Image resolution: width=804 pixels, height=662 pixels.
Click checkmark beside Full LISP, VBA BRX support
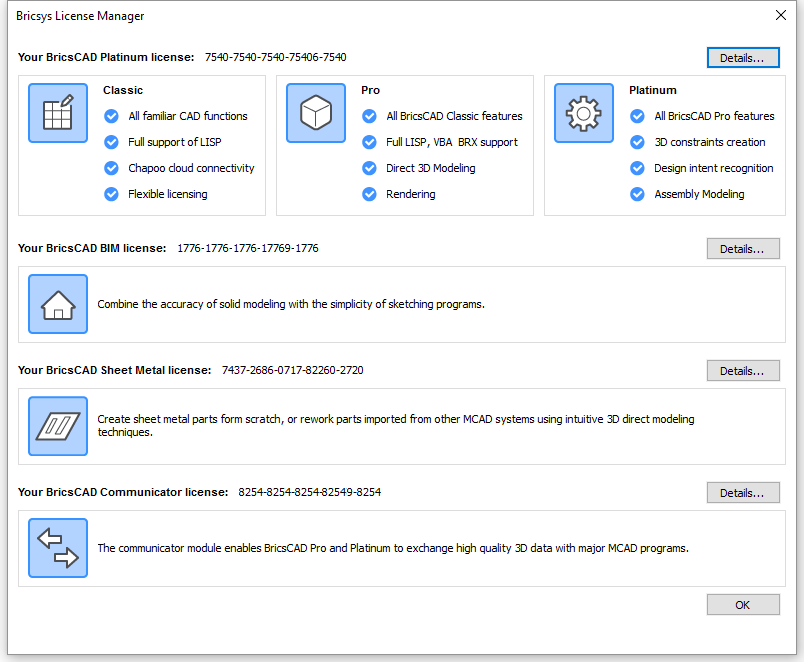[x=369, y=142]
